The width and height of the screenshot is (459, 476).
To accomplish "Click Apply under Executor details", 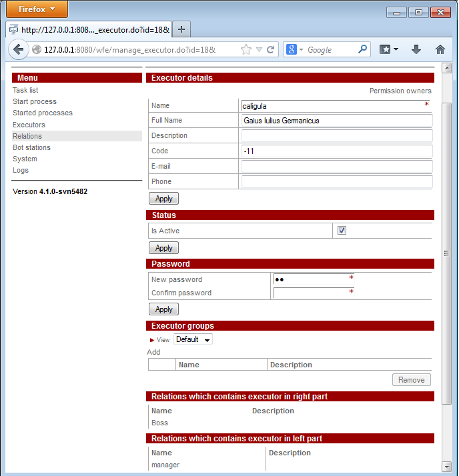I will (x=163, y=199).
